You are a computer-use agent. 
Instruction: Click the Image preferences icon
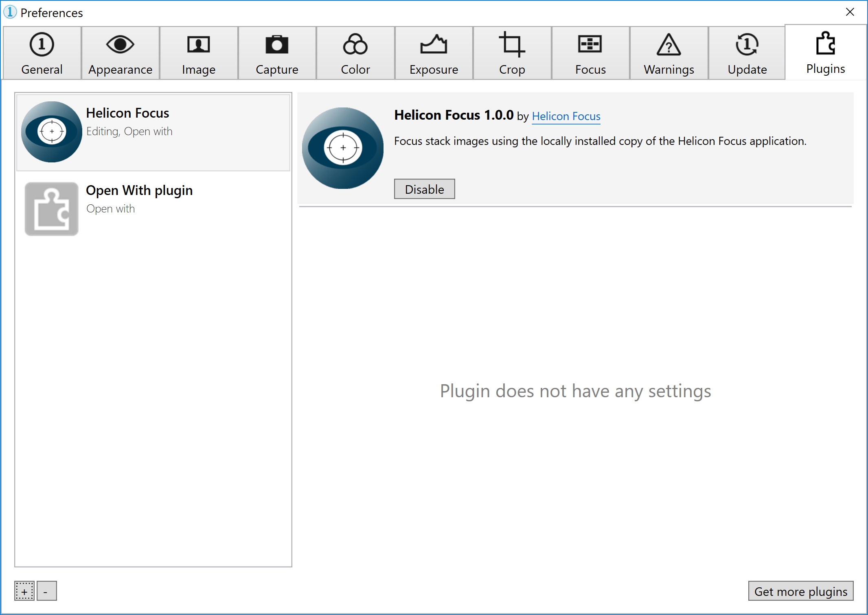199,45
